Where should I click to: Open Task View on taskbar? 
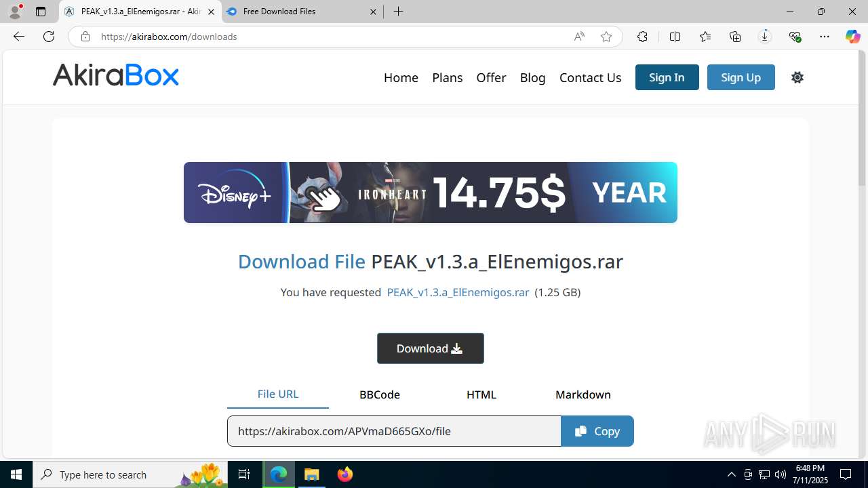click(244, 474)
